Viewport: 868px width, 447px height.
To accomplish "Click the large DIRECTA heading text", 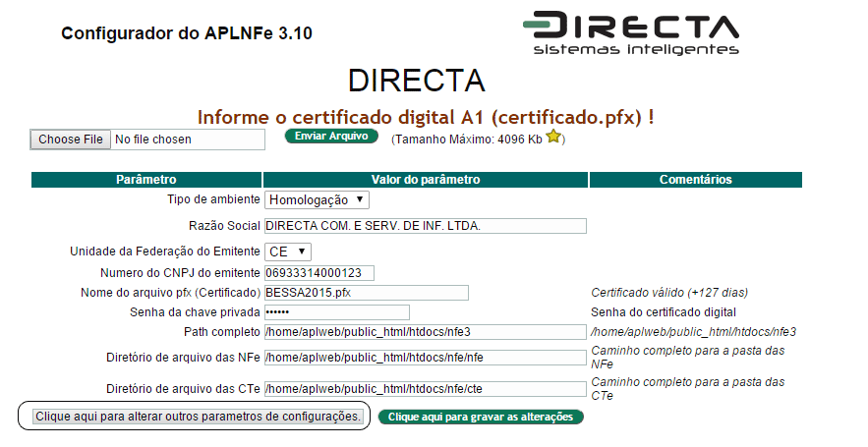I will coord(416,81).
